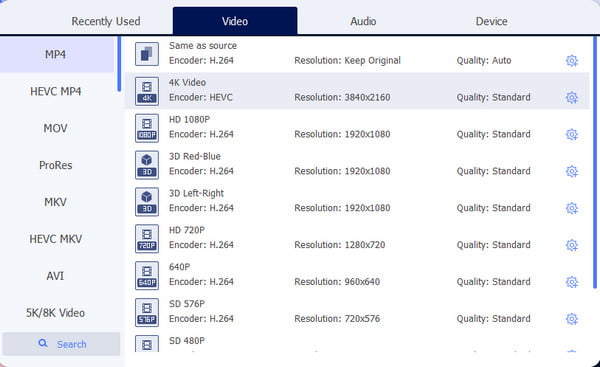Click Quality: Auto text
Viewport: 600px width, 367px height.
point(484,60)
